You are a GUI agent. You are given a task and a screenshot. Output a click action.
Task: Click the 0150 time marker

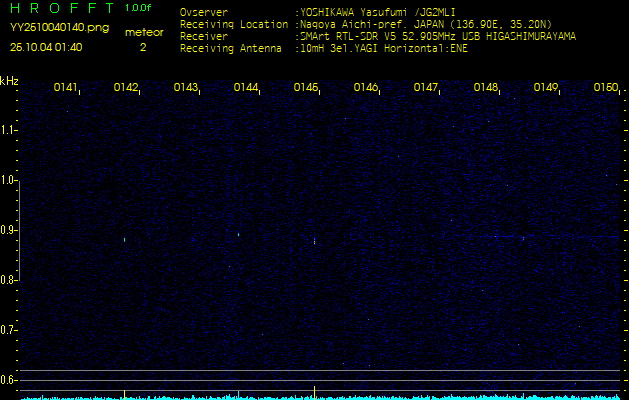click(605, 87)
